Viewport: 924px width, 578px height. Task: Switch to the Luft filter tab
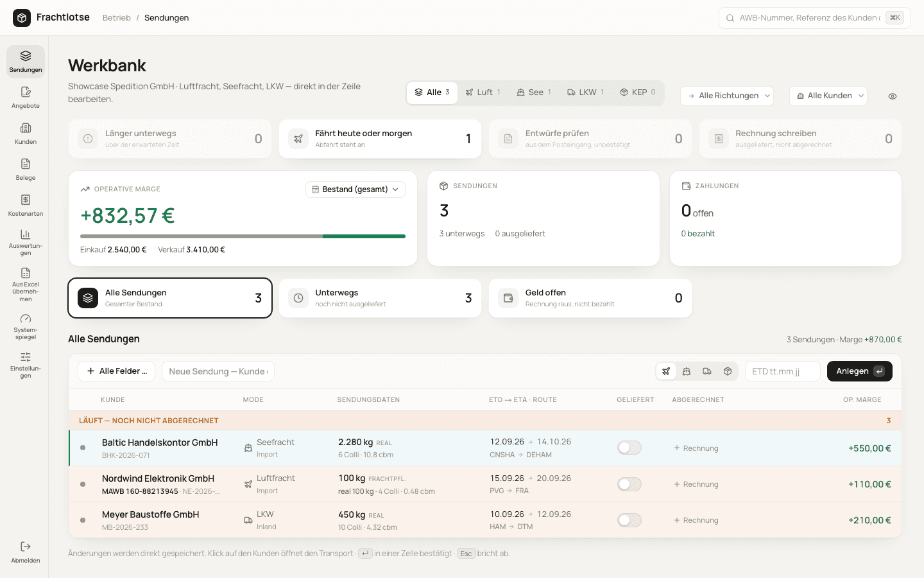coord(483,92)
